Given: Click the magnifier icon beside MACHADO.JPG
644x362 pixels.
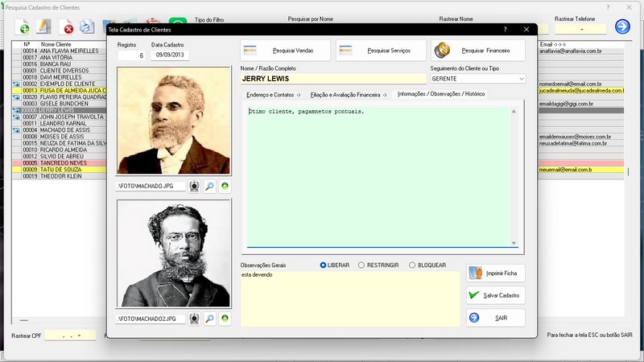Looking at the screenshot, I should pos(209,187).
